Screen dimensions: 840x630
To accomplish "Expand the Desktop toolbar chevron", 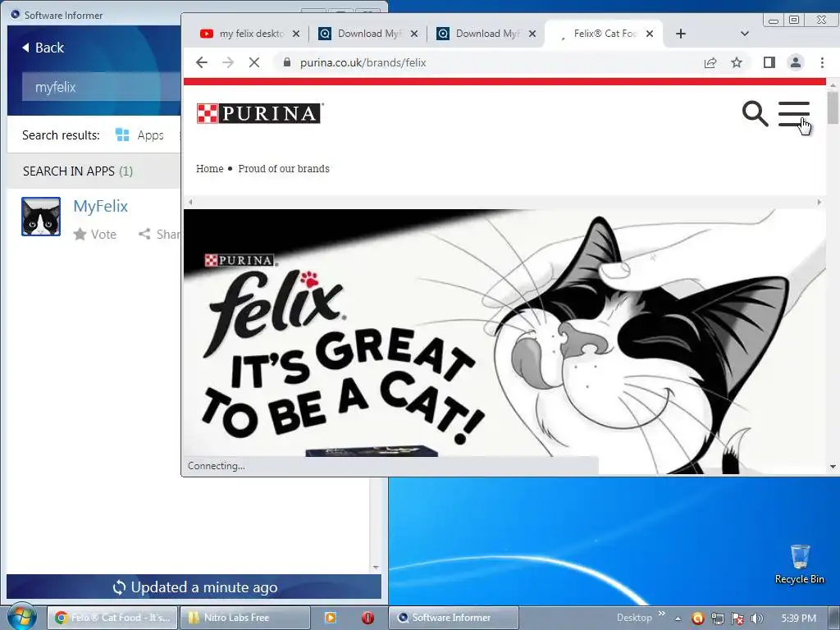I will click(662, 614).
